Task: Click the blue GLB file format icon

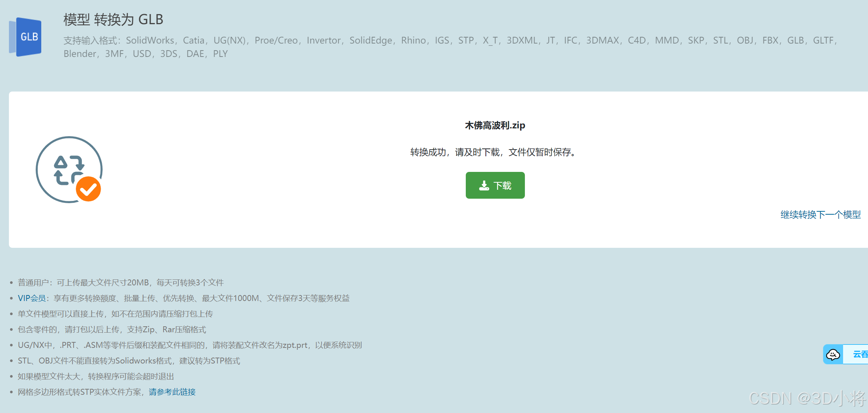Action: tap(25, 37)
